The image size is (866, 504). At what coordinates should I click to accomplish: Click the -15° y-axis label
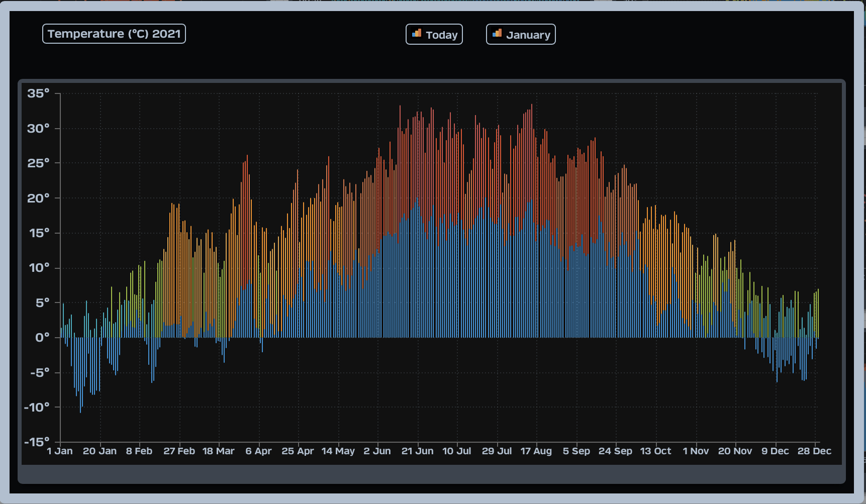(x=37, y=442)
